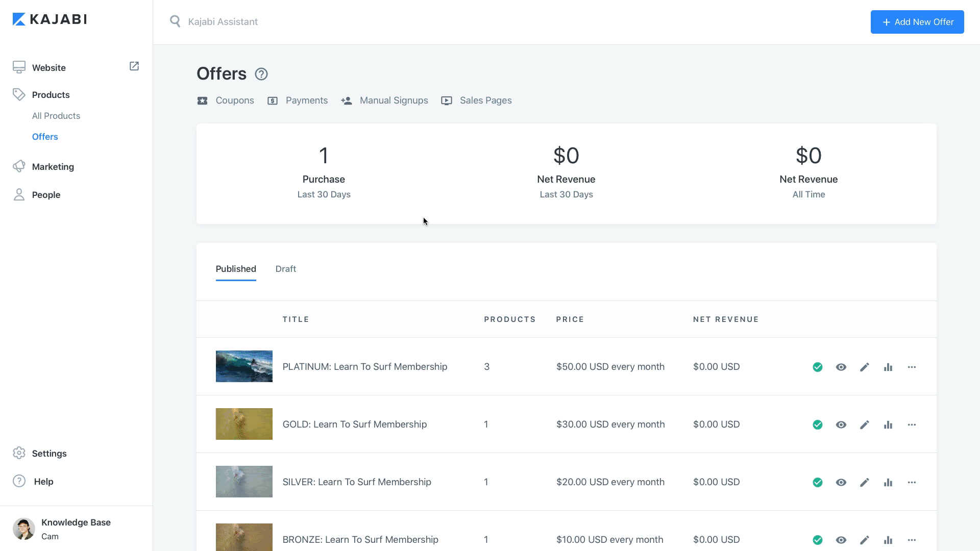This screenshot has width=980, height=551.
Task: Preview PLATINUM offer with the eye icon
Action: (x=841, y=367)
